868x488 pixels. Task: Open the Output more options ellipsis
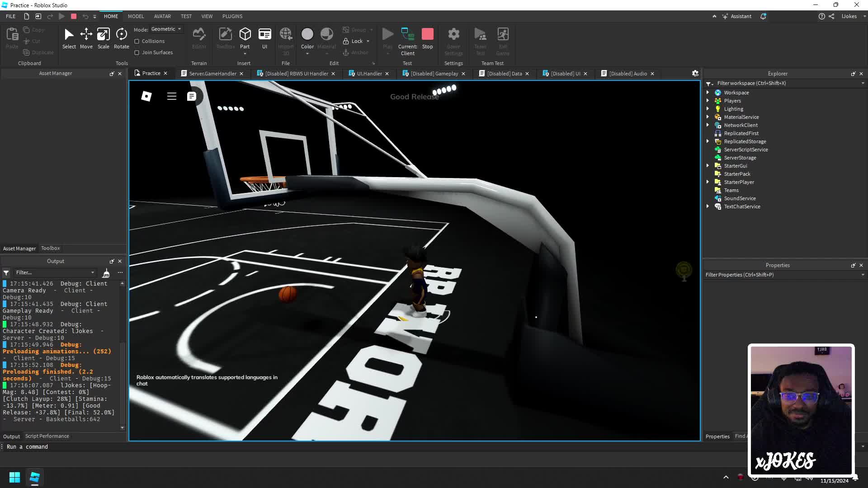[x=120, y=272]
